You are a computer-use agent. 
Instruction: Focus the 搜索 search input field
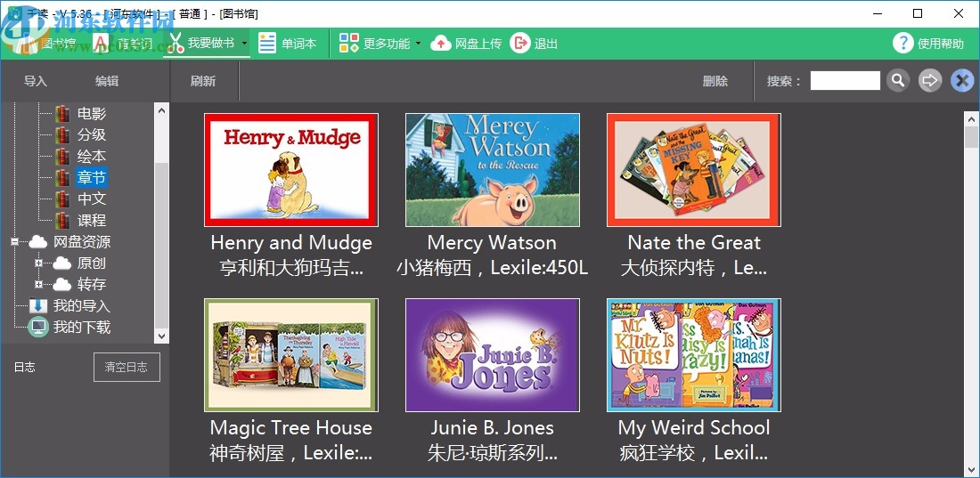(x=845, y=81)
